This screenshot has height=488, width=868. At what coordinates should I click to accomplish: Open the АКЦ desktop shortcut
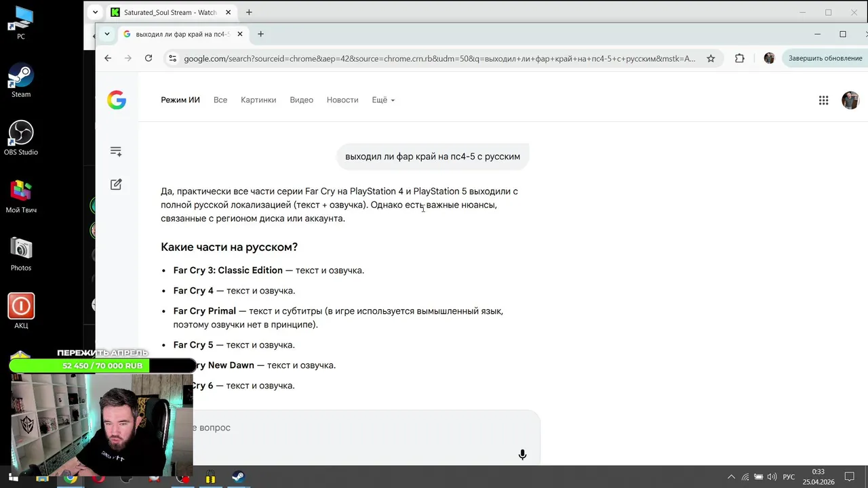[x=21, y=311]
